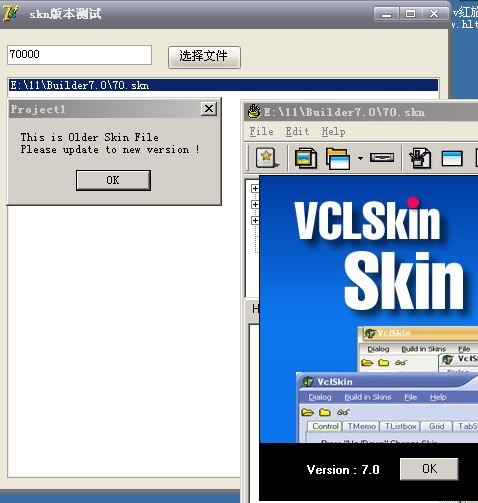The image size is (478, 503).
Task: Click the skn版本测试 window app icon
Action: coord(11,14)
